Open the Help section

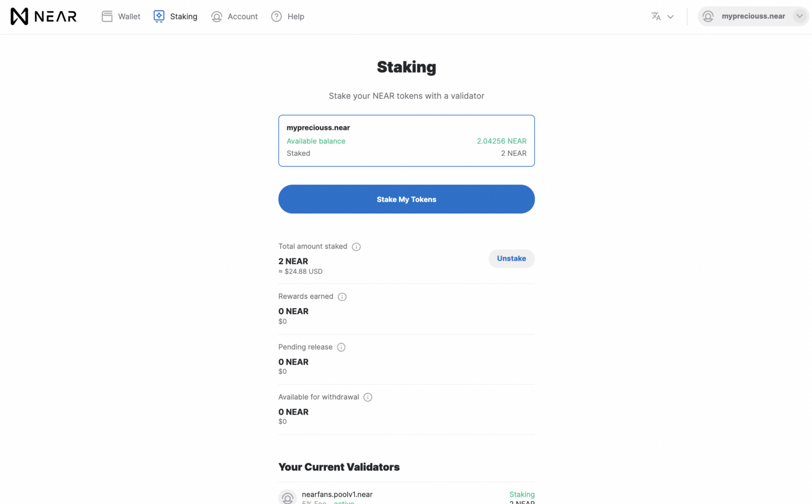pos(296,16)
